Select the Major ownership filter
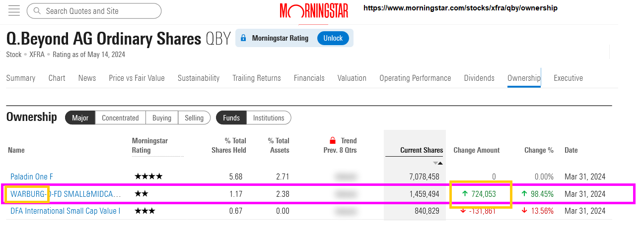Screen dimensions: 644x233 80,117
